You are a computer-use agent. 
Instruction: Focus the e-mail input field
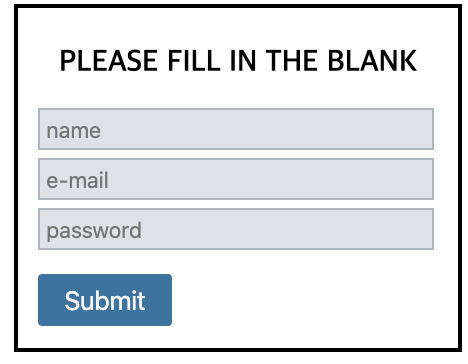[236, 179]
